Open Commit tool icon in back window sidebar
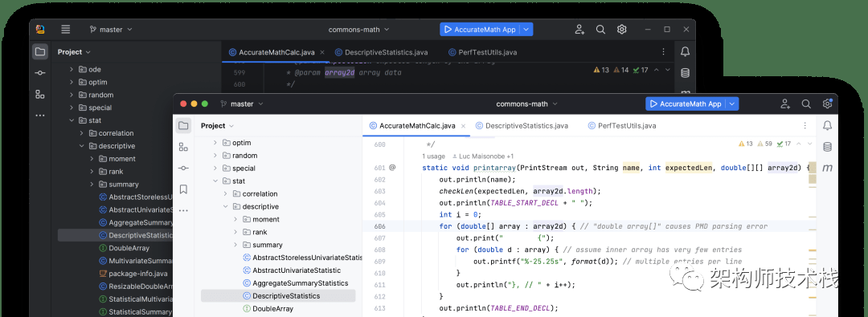Image resolution: width=868 pixels, height=317 pixels. click(40, 72)
